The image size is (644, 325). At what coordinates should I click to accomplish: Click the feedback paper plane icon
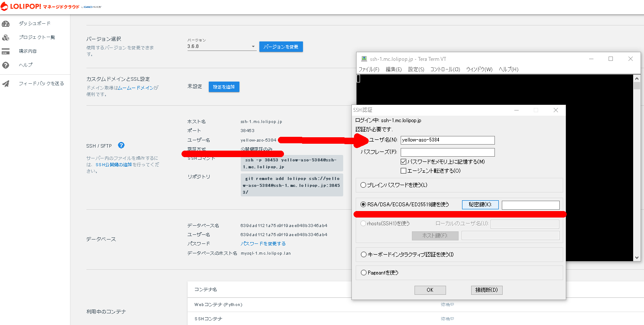coord(6,84)
